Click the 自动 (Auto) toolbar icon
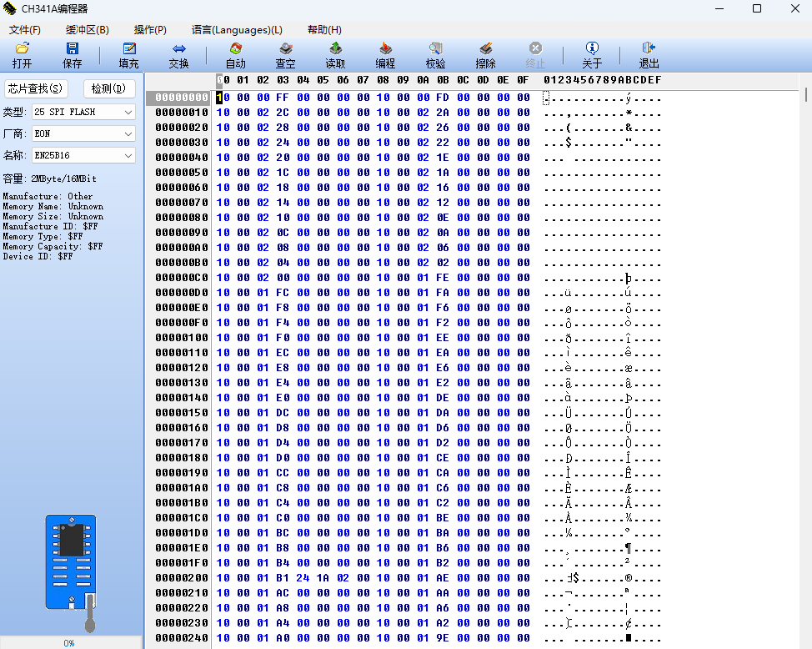812x649 pixels. (236, 55)
